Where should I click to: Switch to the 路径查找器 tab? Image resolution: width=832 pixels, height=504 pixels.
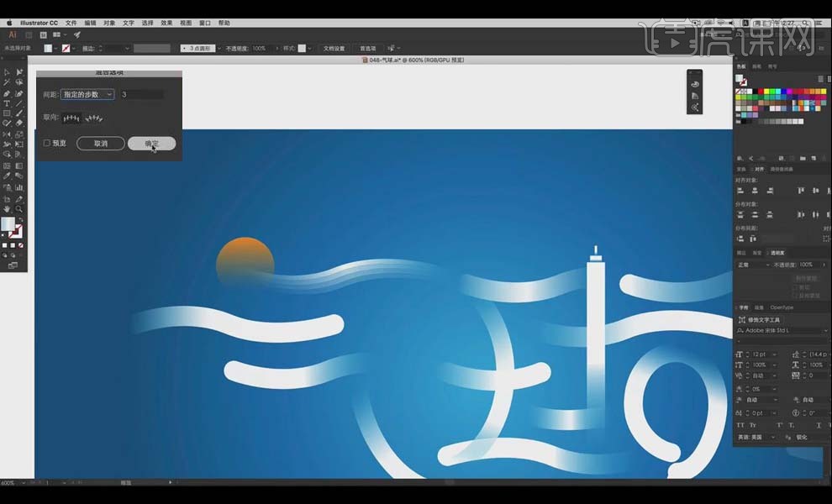[782, 169]
